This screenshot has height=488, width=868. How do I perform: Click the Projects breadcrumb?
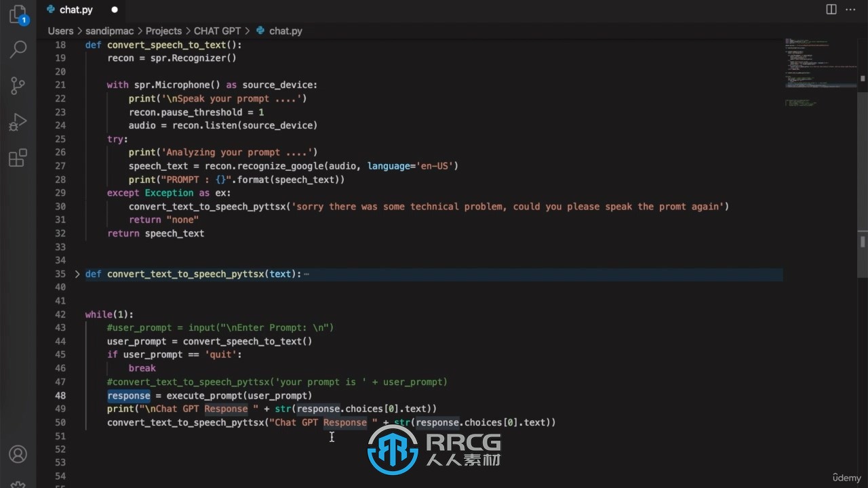(x=163, y=30)
